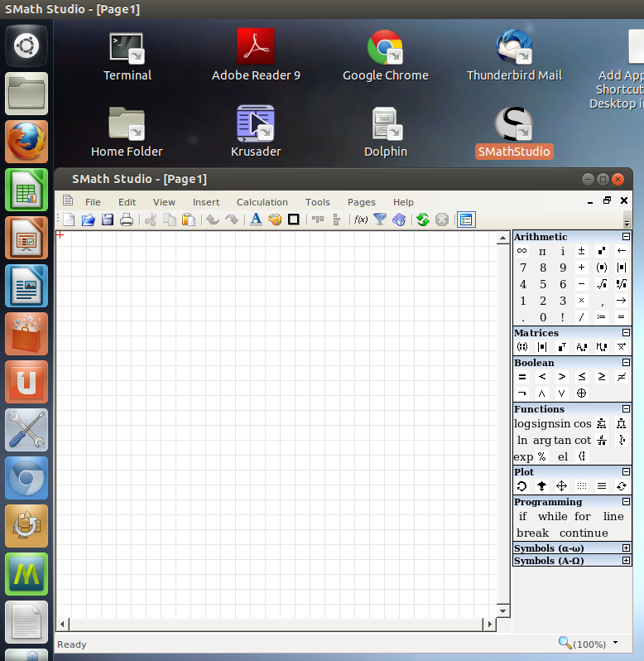Click the text color 'A' icon
Screen dimensions: 644x661
pos(256,220)
